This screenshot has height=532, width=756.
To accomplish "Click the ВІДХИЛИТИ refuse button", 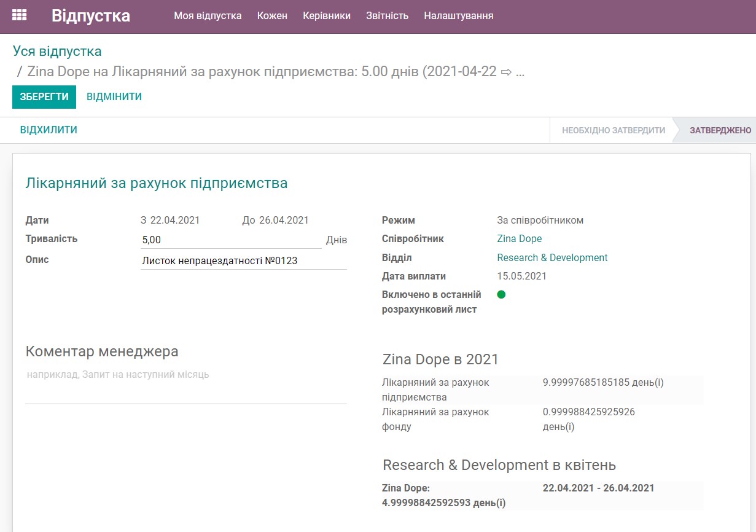I will (x=47, y=130).
